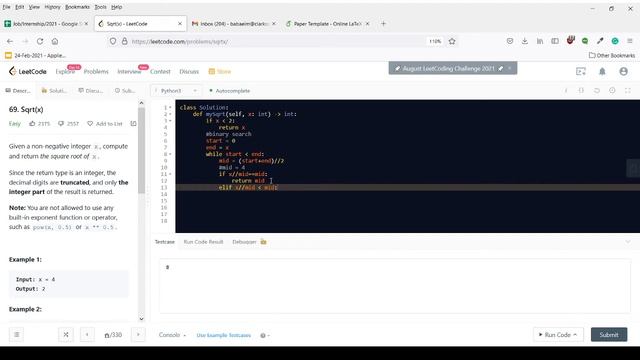This screenshot has width=640, height=360.
Task: Open the Submissions tab
Action: click(125, 91)
